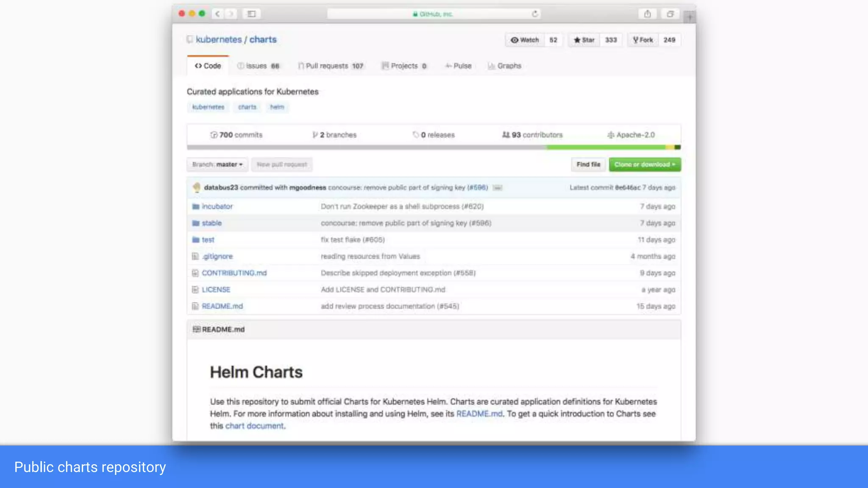
Task: Open the show tabs overview icon
Action: pos(670,14)
